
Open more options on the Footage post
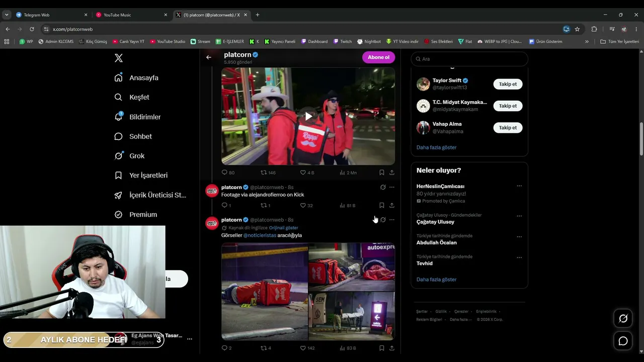(392, 187)
